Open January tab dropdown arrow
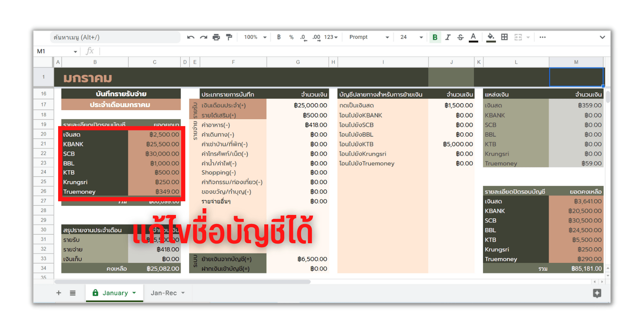 pos(134,293)
